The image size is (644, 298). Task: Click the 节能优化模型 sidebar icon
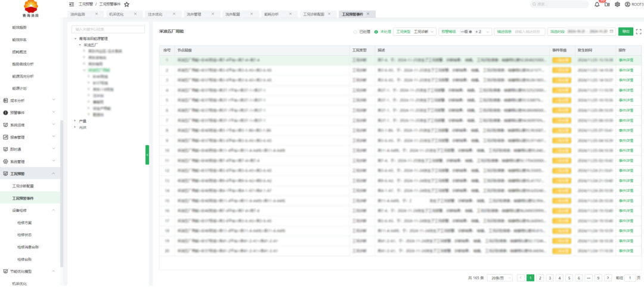click(x=5, y=272)
